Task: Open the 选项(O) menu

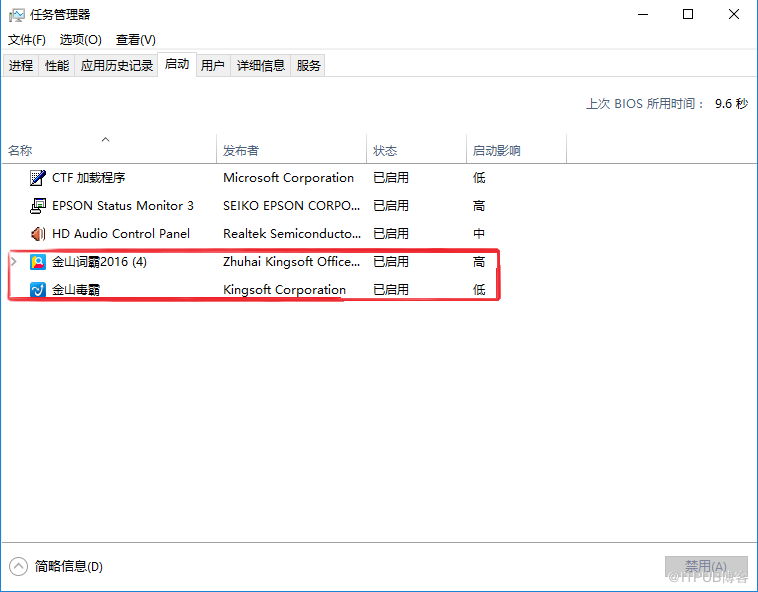Action: [80, 40]
